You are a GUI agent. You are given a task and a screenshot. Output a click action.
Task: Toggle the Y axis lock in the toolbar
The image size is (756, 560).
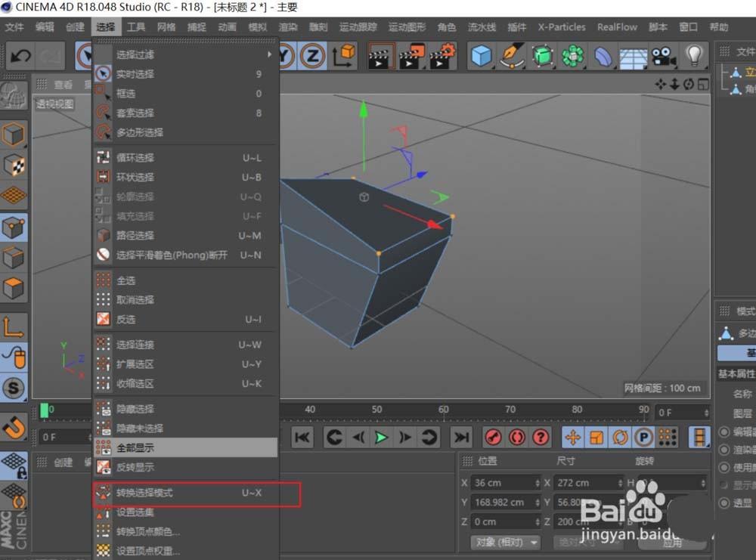click(x=284, y=55)
